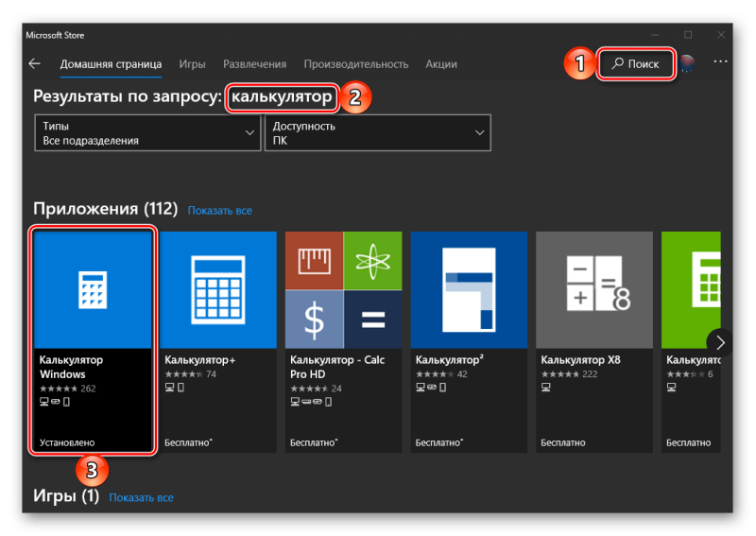
Task: Switch to Игры tab
Action: (x=193, y=64)
